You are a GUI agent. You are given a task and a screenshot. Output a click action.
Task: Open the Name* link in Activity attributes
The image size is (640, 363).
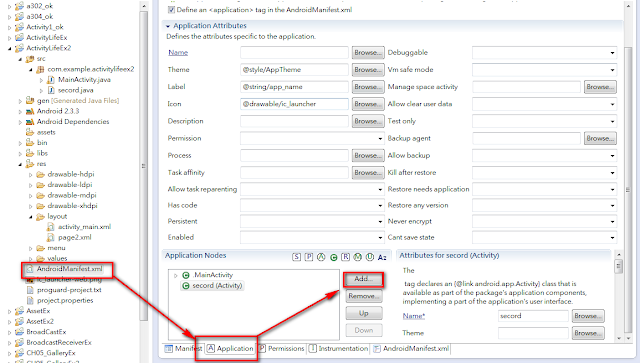413,316
